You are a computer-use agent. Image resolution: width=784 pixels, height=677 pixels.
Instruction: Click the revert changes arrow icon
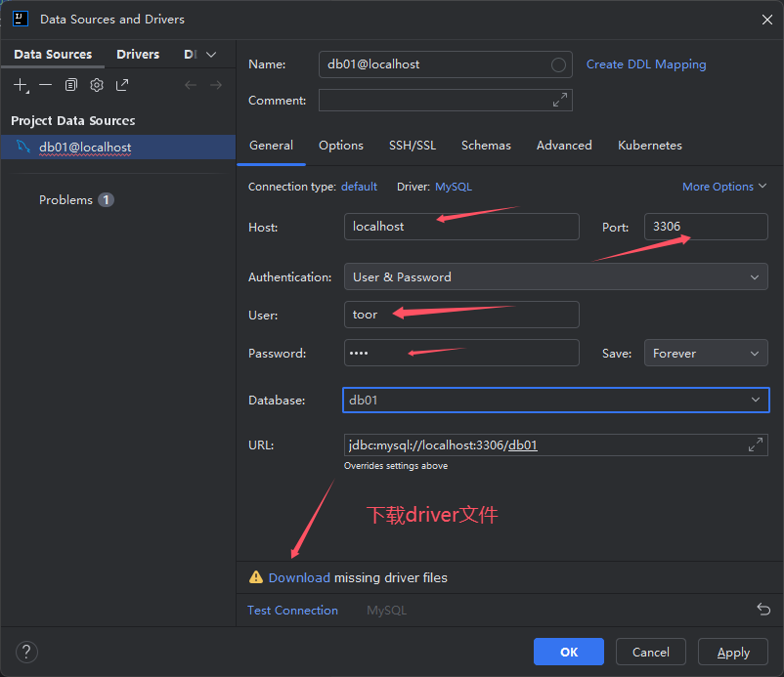click(x=763, y=609)
